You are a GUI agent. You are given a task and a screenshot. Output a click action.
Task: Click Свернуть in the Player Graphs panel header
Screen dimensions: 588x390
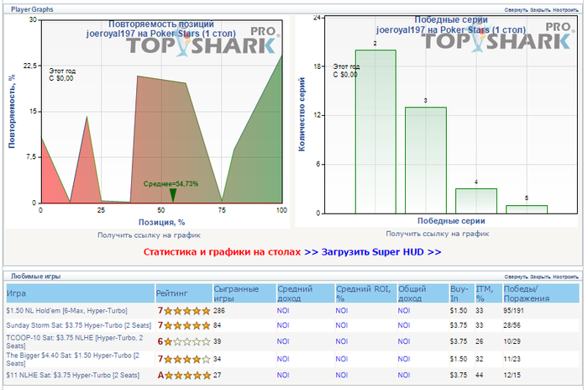516,10
